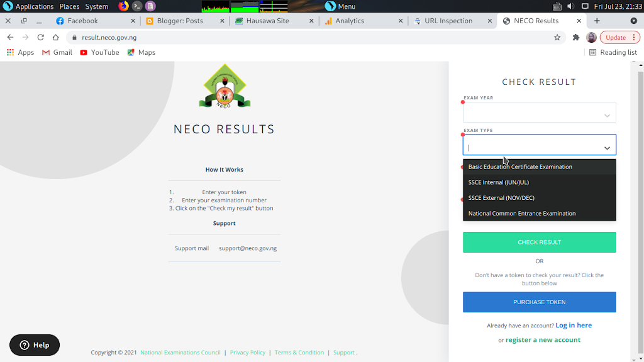Open Terms & Condition link
This screenshot has height=362, width=644.
[299, 353]
